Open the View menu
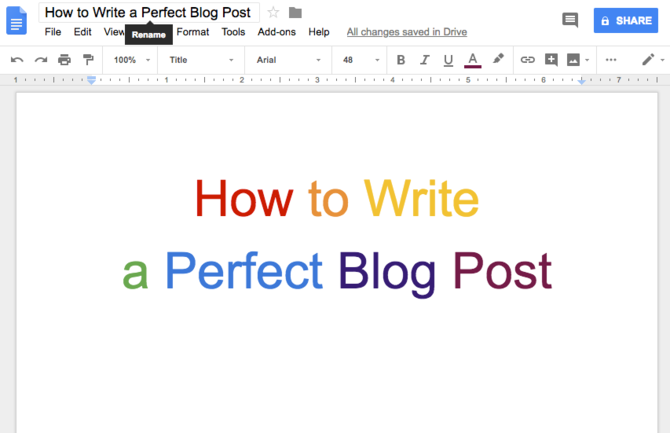This screenshot has width=670, height=433. 114,32
